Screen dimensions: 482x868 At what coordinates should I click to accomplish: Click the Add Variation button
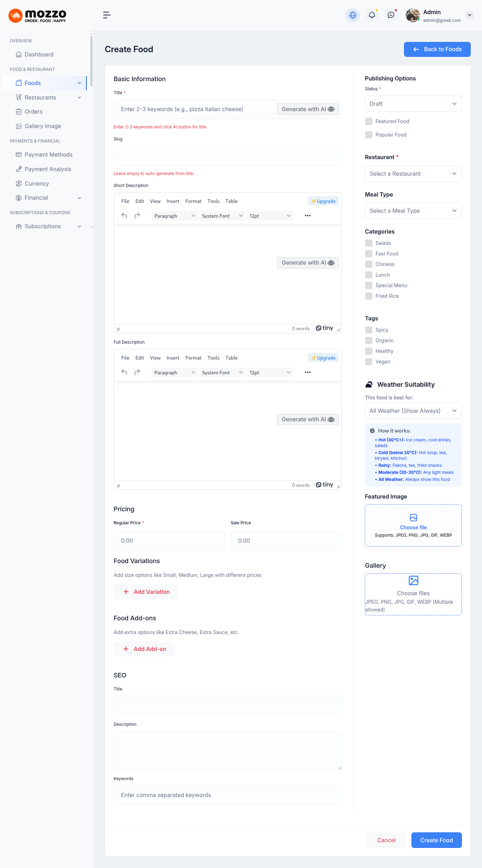pyautogui.click(x=146, y=592)
